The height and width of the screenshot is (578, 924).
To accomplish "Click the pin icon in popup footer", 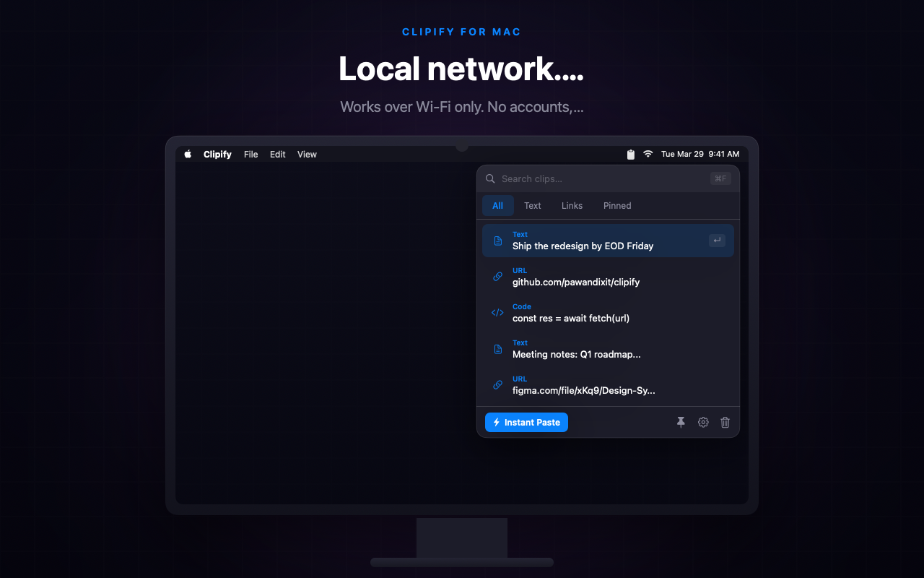I will pyautogui.click(x=681, y=423).
